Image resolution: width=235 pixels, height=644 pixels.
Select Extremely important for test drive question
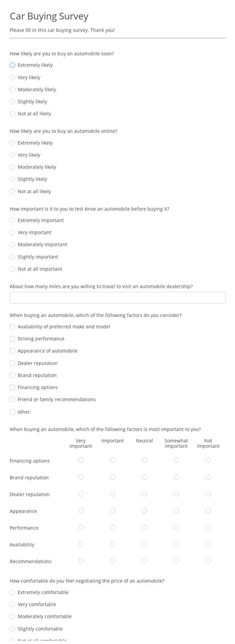coord(12,220)
